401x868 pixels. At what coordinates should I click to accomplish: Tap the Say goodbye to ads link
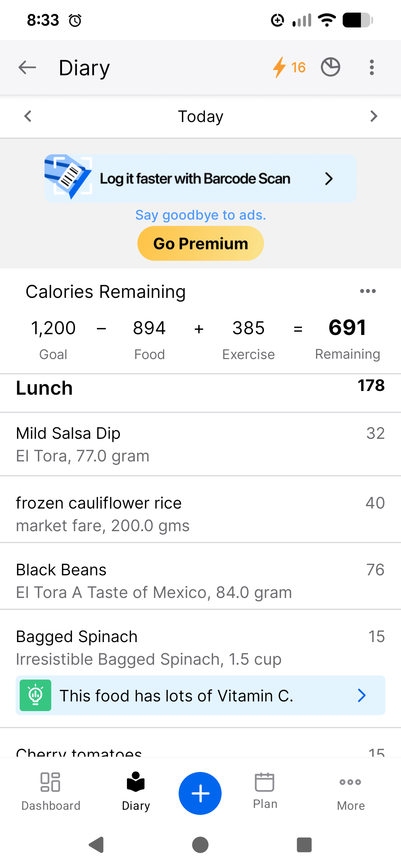coord(200,215)
